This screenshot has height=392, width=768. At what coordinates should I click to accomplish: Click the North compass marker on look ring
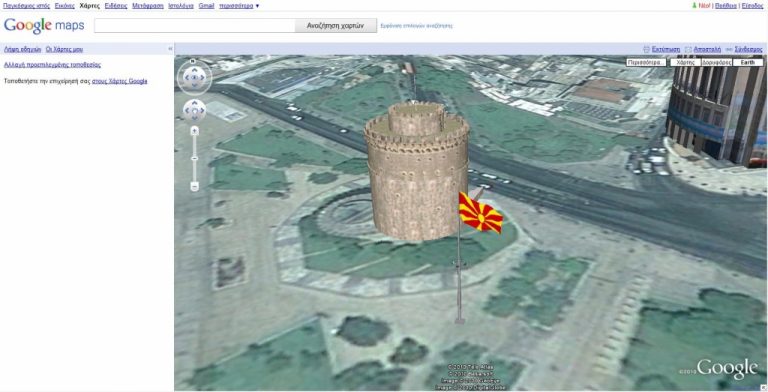pos(193,61)
